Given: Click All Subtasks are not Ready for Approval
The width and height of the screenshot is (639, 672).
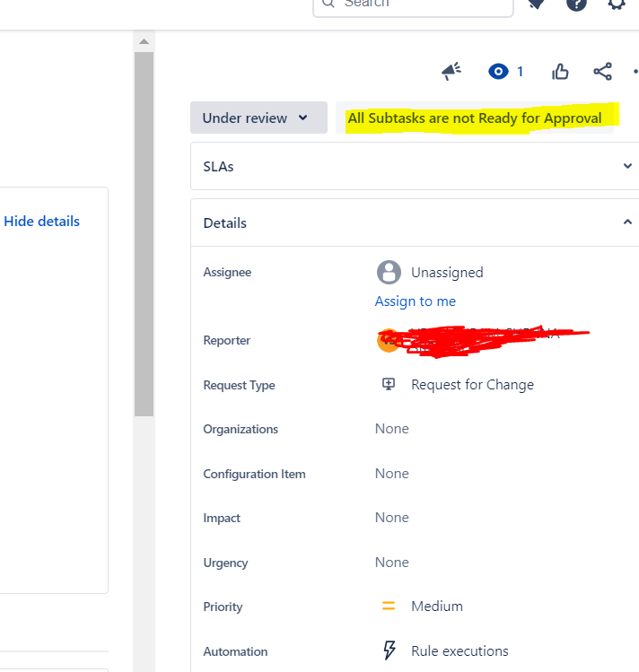Looking at the screenshot, I should tap(475, 118).
